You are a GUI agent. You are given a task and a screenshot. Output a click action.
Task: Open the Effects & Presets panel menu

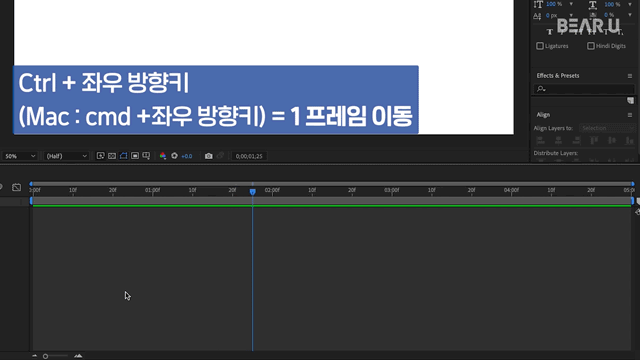pyautogui.click(x=630, y=76)
